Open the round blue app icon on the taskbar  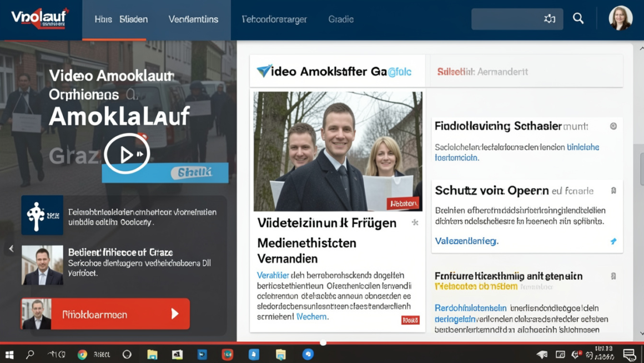click(x=308, y=354)
